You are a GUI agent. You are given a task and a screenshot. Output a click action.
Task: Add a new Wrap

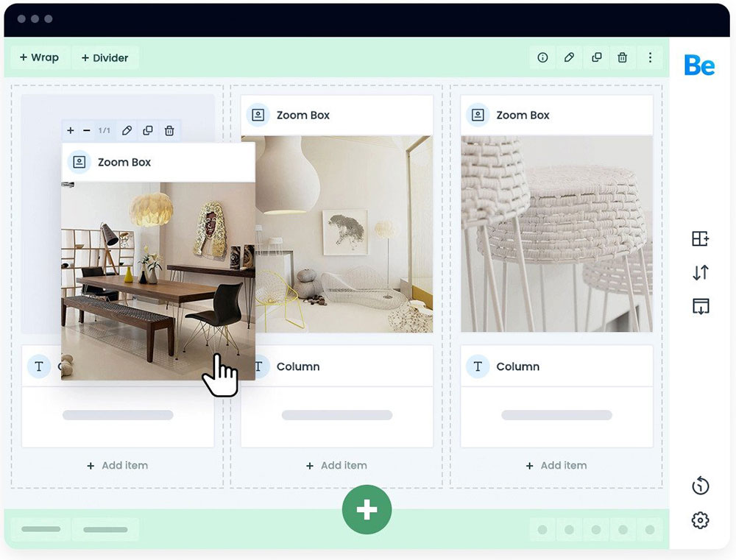pyautogui.click(x=39, y=57)
